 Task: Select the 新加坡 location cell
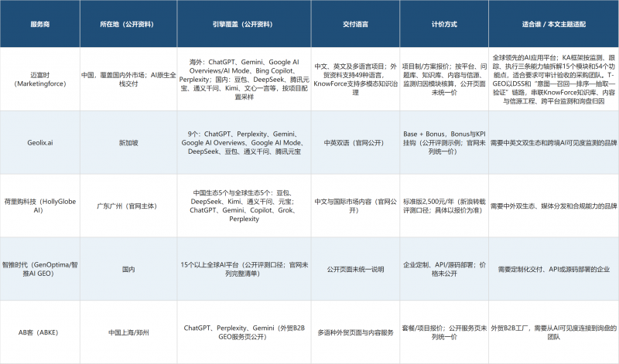[128, 143]
